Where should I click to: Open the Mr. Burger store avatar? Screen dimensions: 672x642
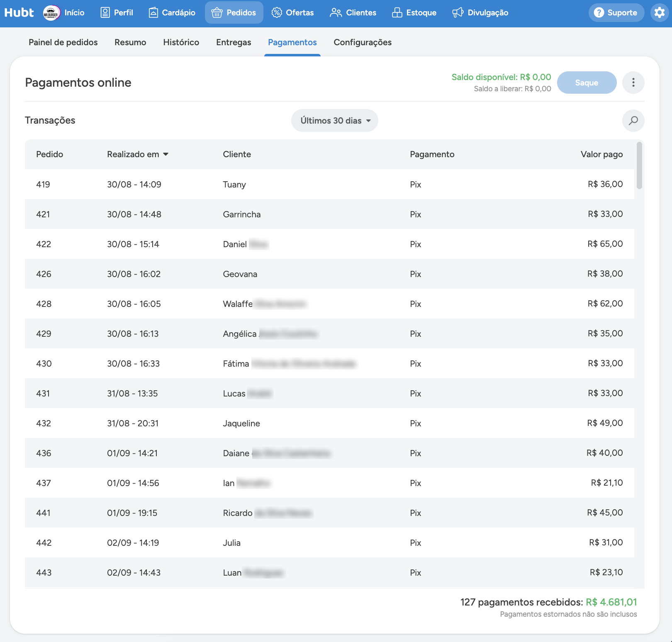click(51, 13)
